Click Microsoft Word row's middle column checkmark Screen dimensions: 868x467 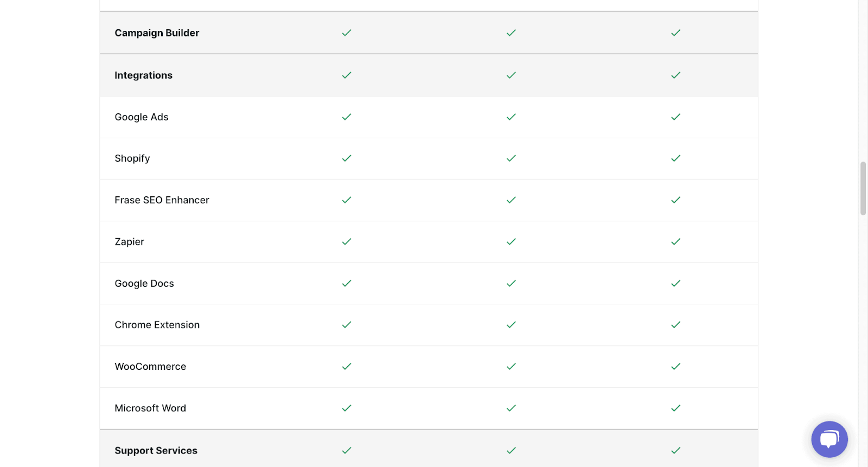511,408
